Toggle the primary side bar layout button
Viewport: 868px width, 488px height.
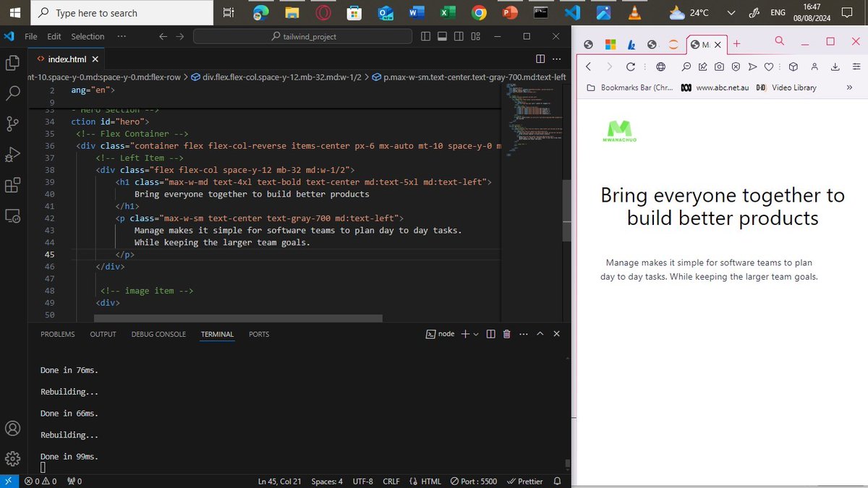point(425,36)
